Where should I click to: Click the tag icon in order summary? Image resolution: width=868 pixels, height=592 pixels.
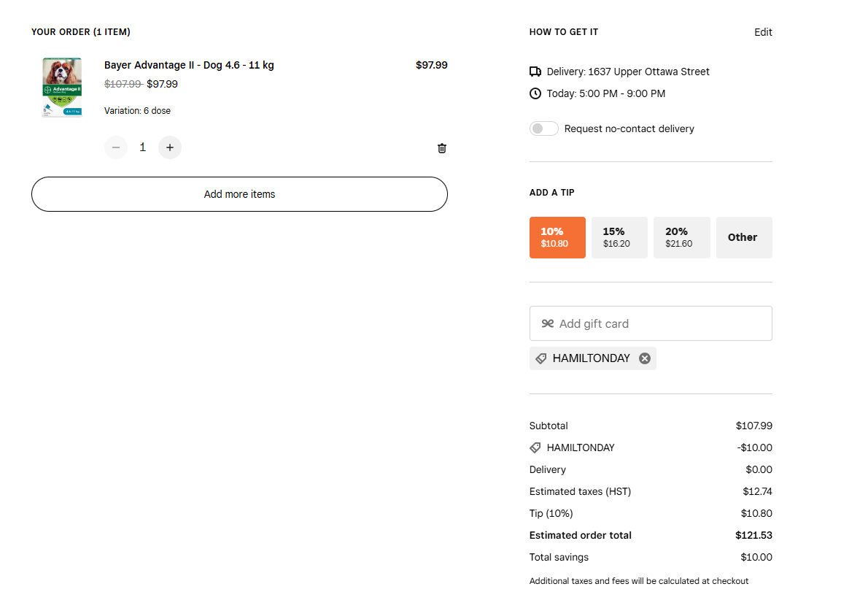[535, 447]
